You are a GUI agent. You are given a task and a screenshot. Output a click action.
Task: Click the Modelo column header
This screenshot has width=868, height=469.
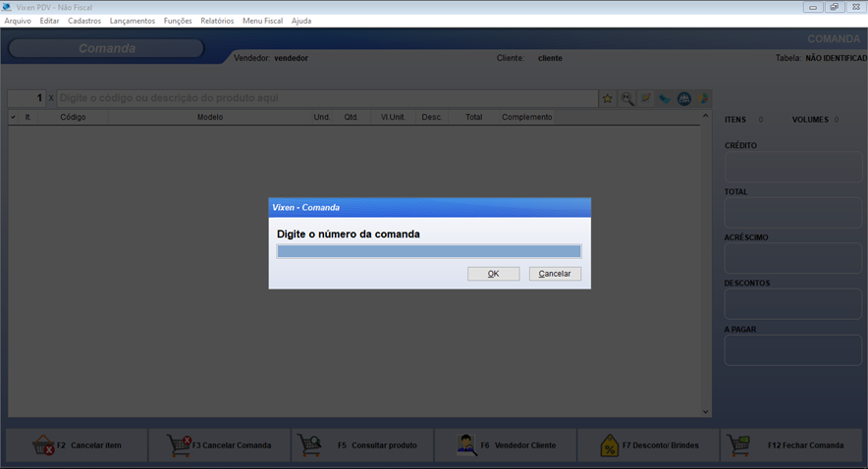coord(210,118)
